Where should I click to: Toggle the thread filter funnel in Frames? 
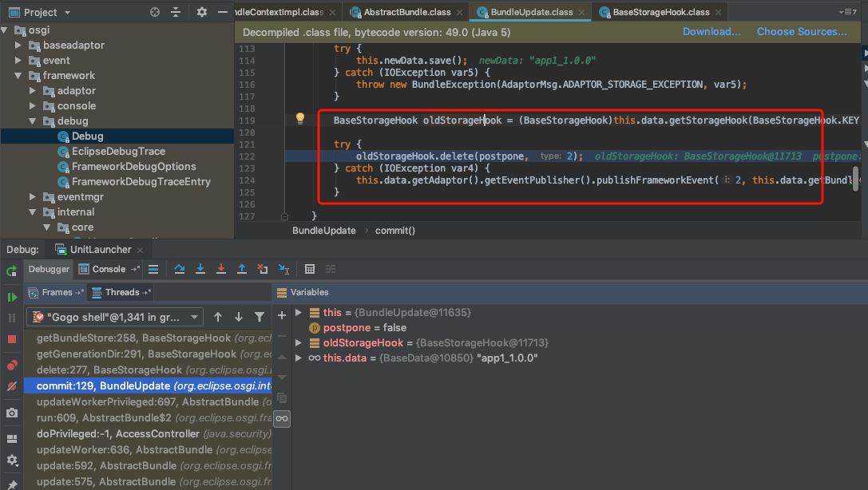tap(260, 317)
